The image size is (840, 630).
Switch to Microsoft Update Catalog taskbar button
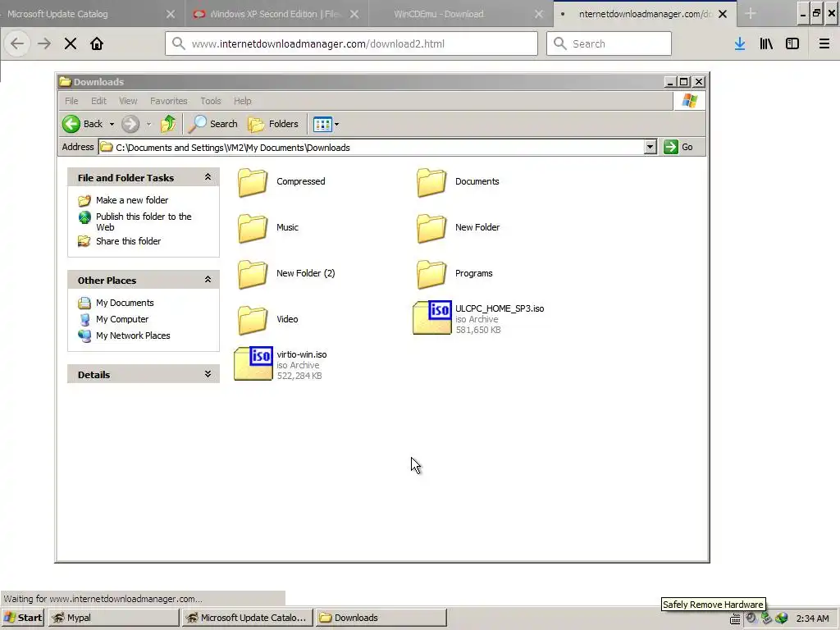coord(248,618)
